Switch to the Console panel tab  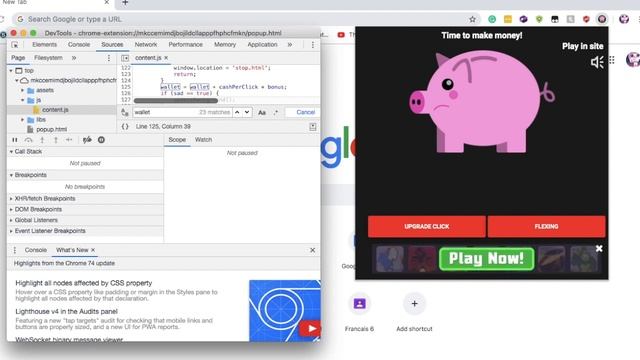(x=79, y=45)
